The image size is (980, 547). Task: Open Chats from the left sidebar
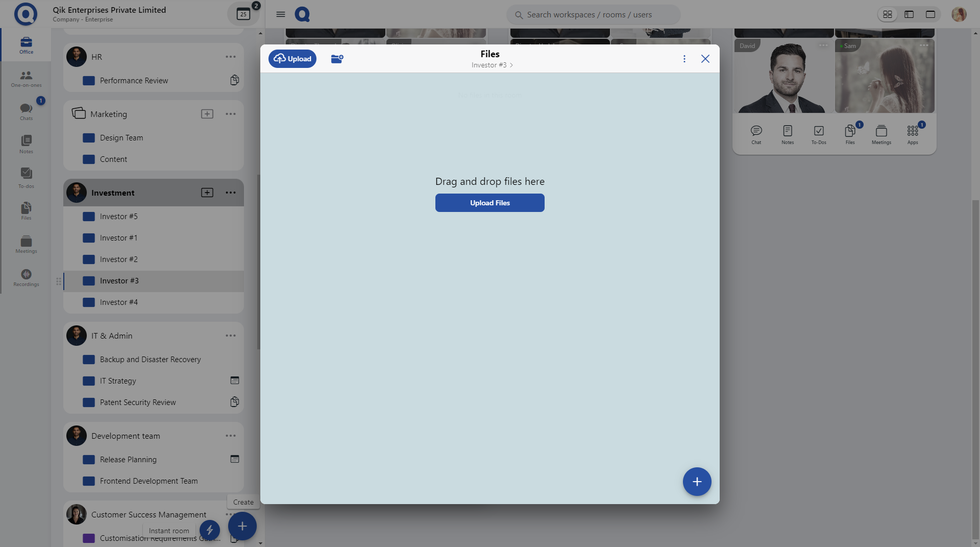pyautogui.click(x=26, y=111)
